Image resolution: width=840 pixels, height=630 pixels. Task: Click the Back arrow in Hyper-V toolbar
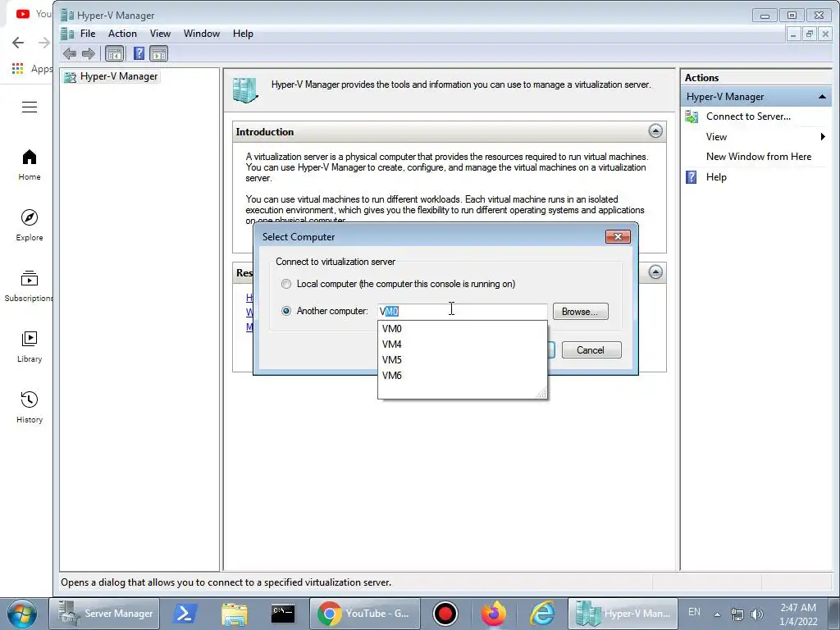tap(70, 53)
